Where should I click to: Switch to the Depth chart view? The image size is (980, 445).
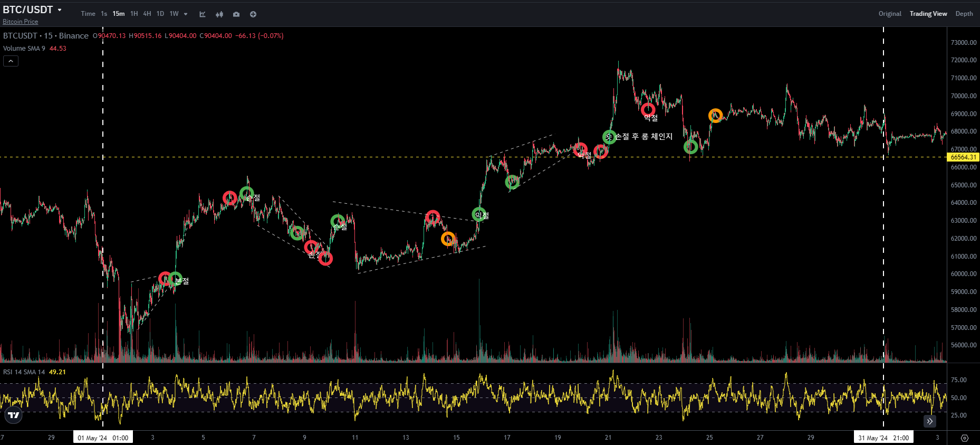click(x=964, y=14)
